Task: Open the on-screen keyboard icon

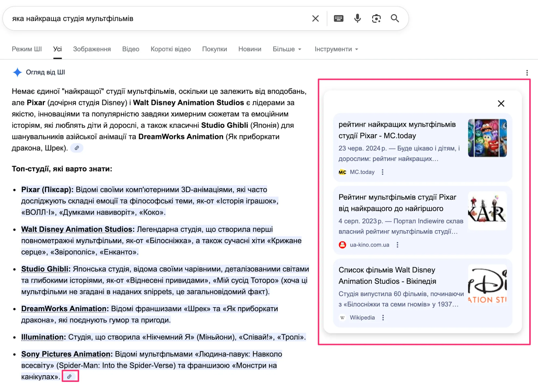Action: [339, 18]
